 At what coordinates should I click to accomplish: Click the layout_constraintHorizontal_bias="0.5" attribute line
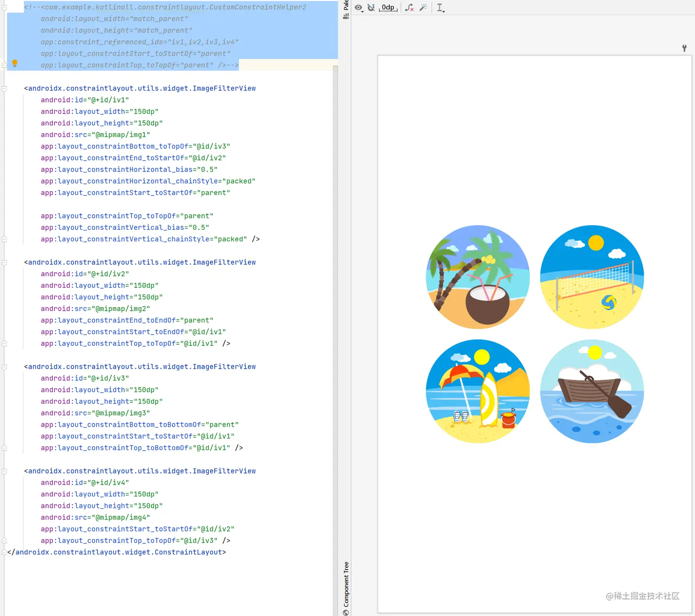(129, 170)
